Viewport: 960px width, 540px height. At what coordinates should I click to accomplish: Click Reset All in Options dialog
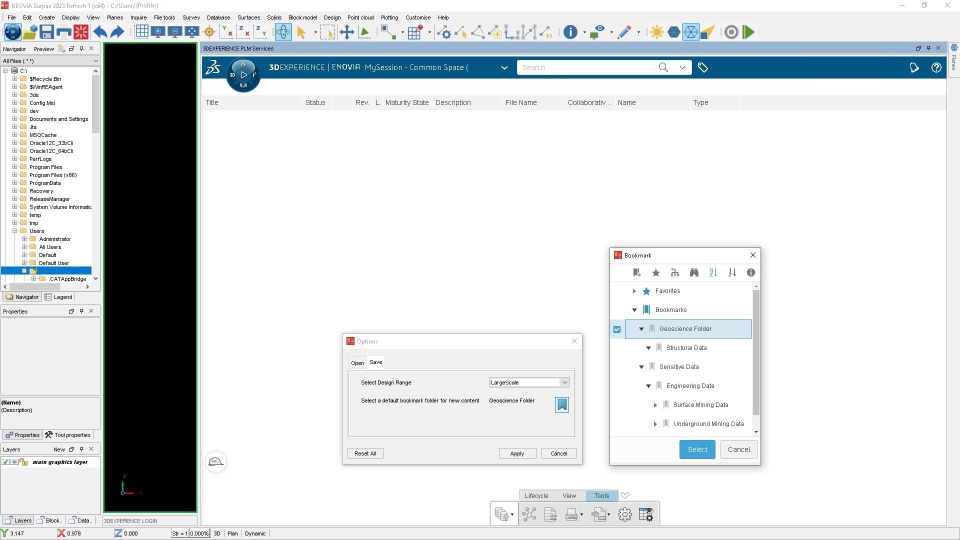click(x=366, y=454)
